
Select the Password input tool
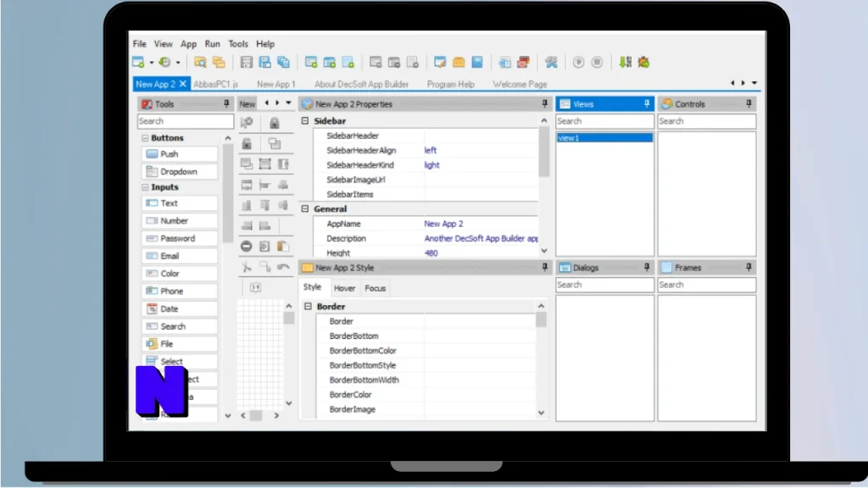(x=181, y=238)
